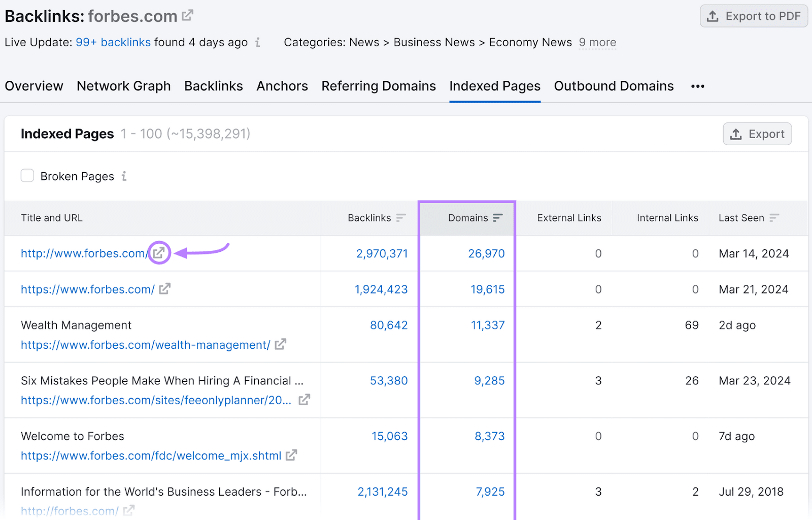812x520 pixels.
Task: Open http://www.forbes.com/ via its external link icon
Action: click(x=159, y=253)
